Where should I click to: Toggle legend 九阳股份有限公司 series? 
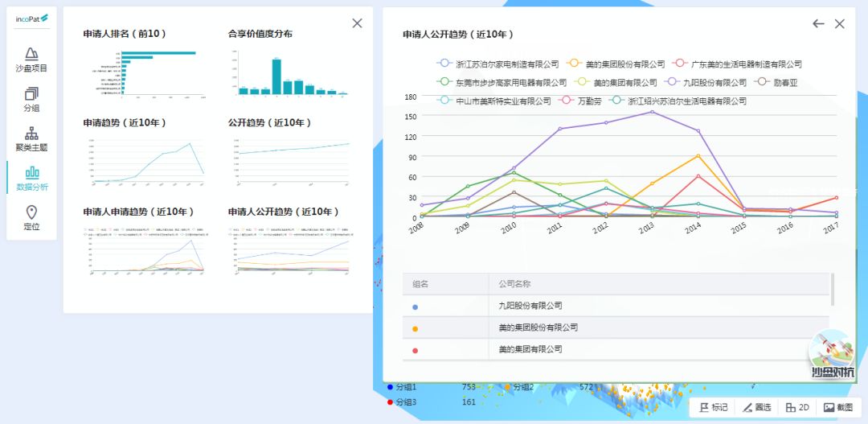tap(706, 82)
